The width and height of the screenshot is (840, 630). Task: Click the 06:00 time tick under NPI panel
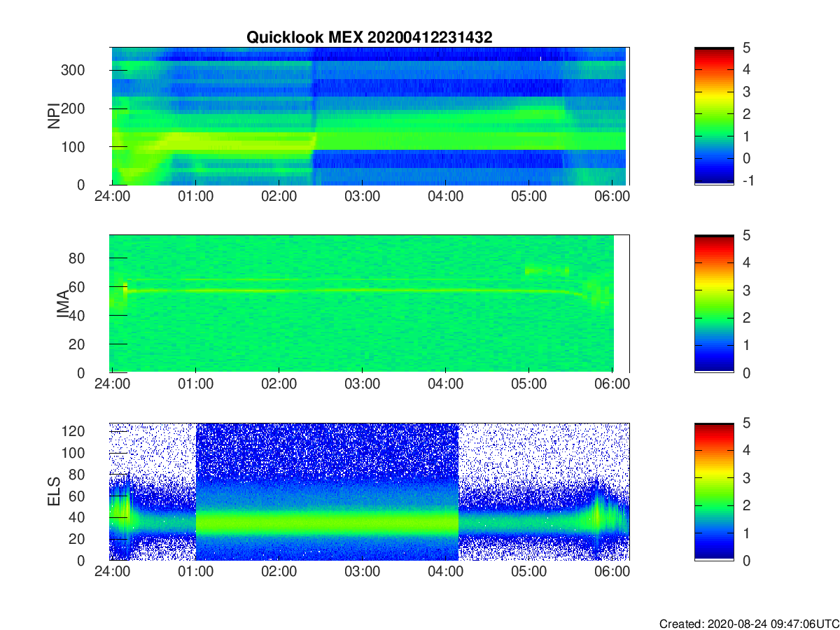pyautogui.click(x=612, y=197)
